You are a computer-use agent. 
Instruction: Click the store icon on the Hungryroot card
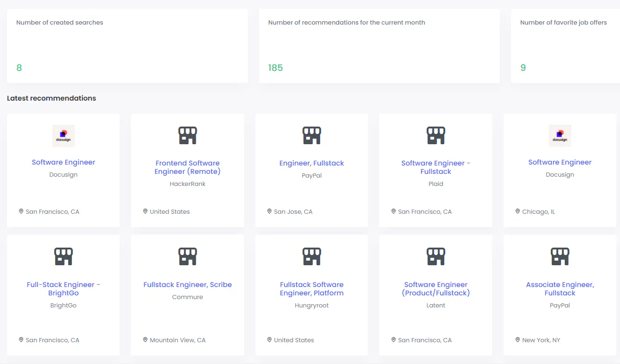point(312,256)
